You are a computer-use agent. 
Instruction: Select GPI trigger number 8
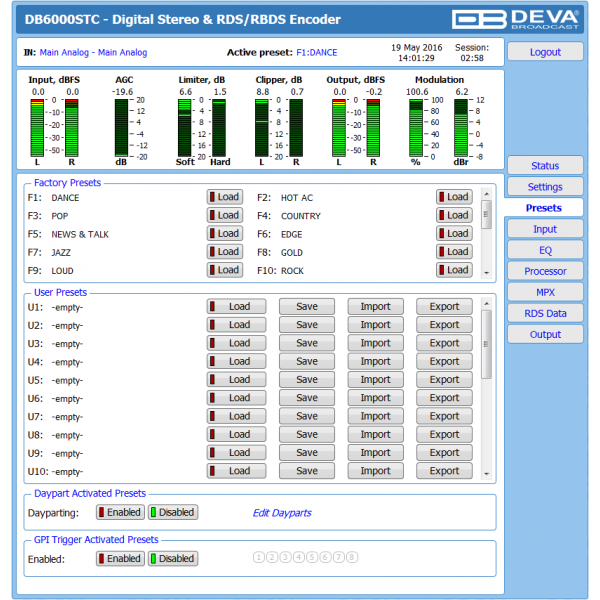coord(352,557)
